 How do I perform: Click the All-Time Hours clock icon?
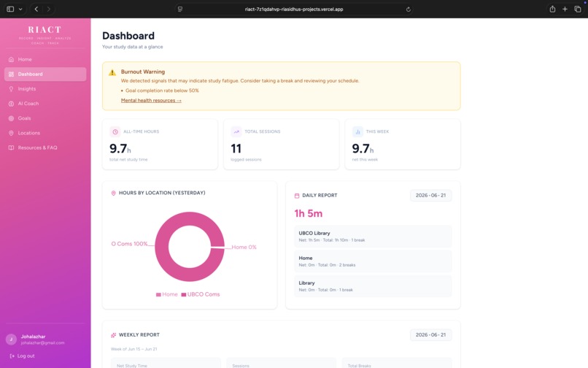tap(115, 132)
